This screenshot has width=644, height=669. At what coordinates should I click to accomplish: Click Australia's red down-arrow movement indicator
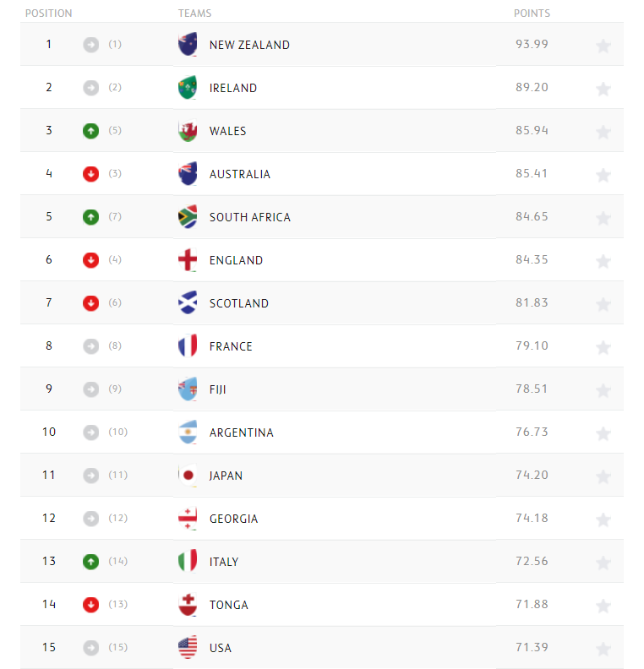(x=91, y=174)
